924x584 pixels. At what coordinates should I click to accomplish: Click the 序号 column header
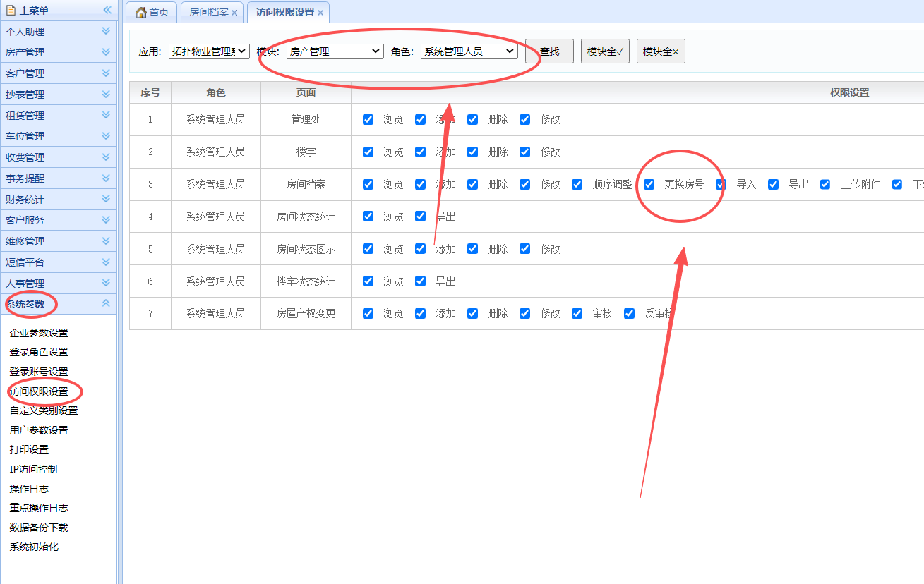click(150, 92)
